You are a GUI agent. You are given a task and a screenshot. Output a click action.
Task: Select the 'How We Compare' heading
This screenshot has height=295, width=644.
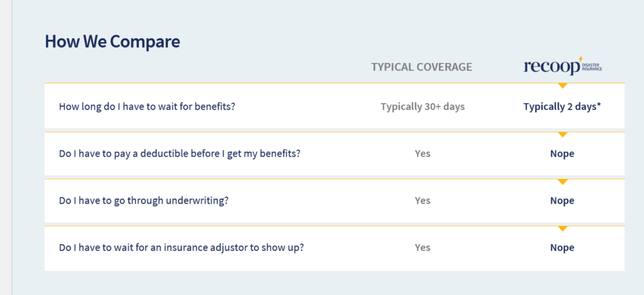(x=112, y=42)
